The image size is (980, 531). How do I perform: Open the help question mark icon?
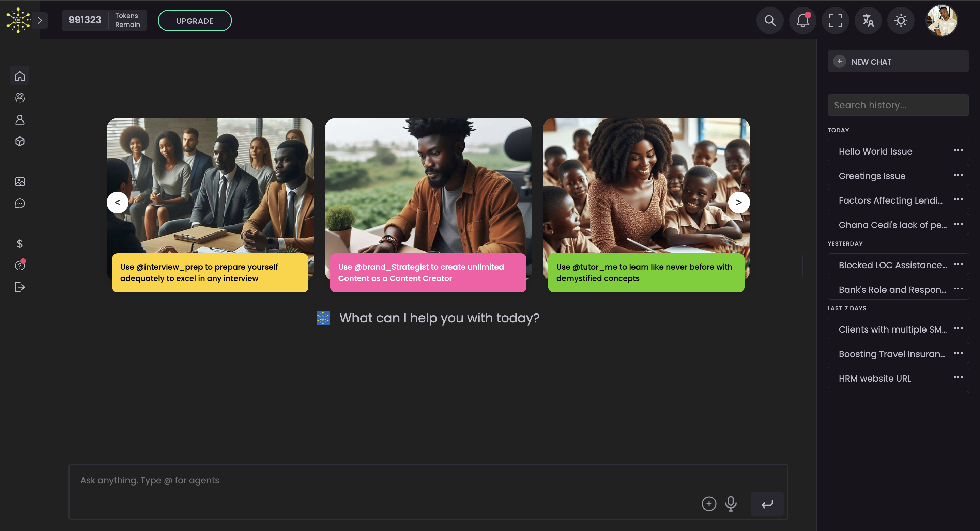(x=20, y=265)
